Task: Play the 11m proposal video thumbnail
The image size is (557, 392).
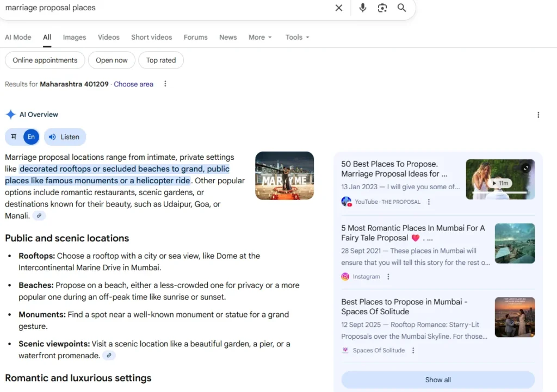Action: tap(500, 179)
